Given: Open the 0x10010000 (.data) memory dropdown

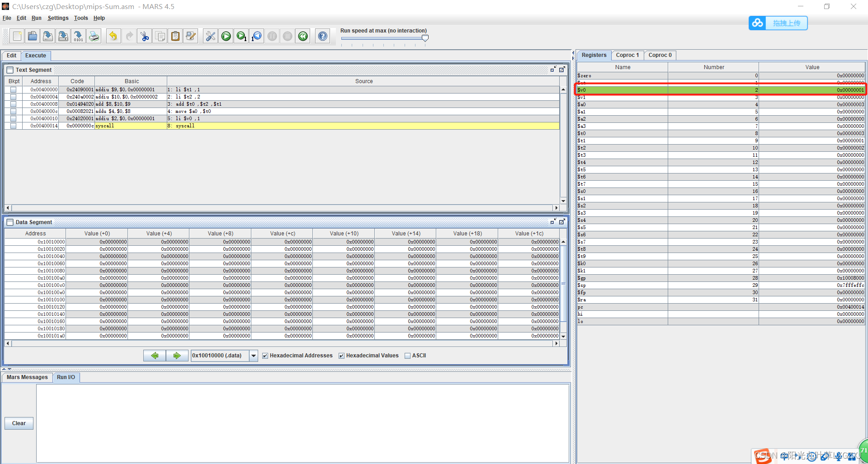Looking at the screenshot, I should click(x=254, y=356).
